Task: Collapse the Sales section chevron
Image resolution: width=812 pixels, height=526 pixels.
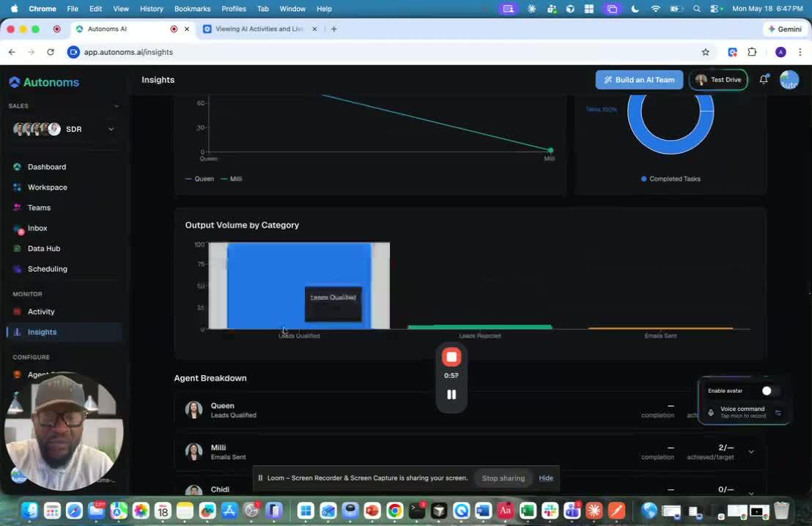Action: coord(116,106)
